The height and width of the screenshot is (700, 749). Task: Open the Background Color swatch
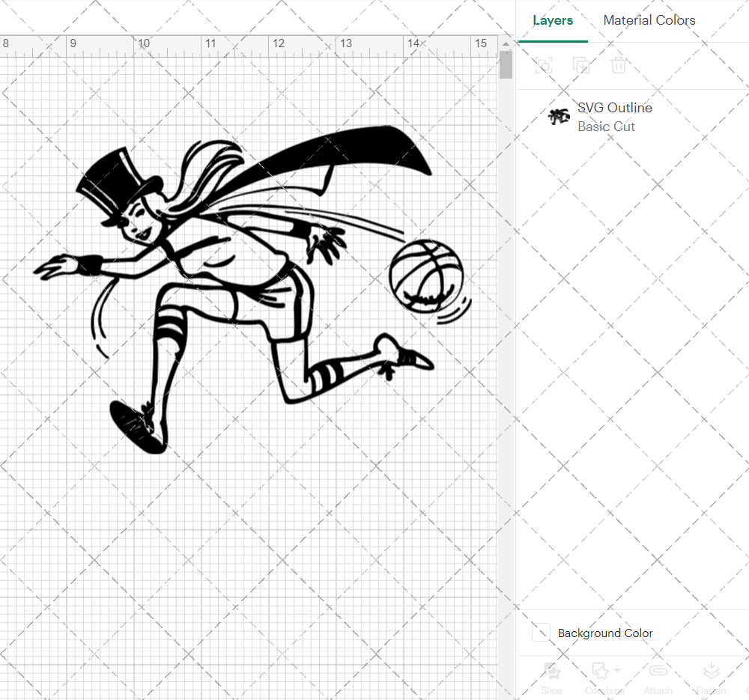pos(542,632)
